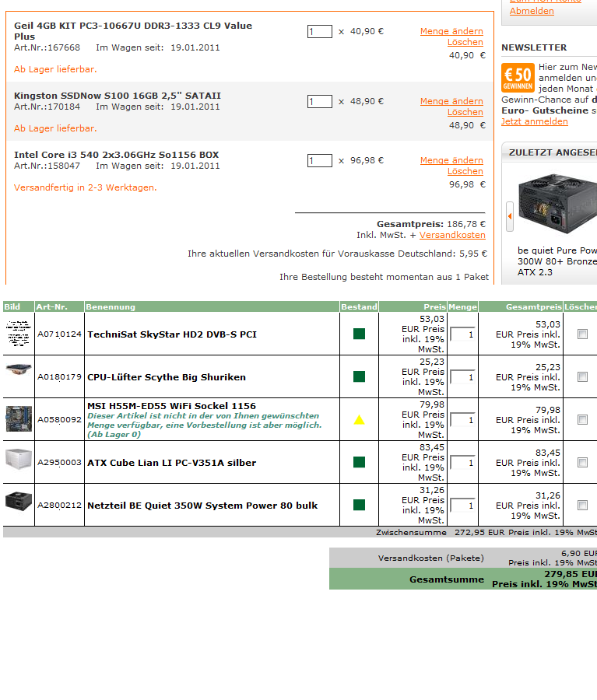Click yellow triangle stock warning for MSI H55M-ED55
597x700 pixels.
pos(359,420)
